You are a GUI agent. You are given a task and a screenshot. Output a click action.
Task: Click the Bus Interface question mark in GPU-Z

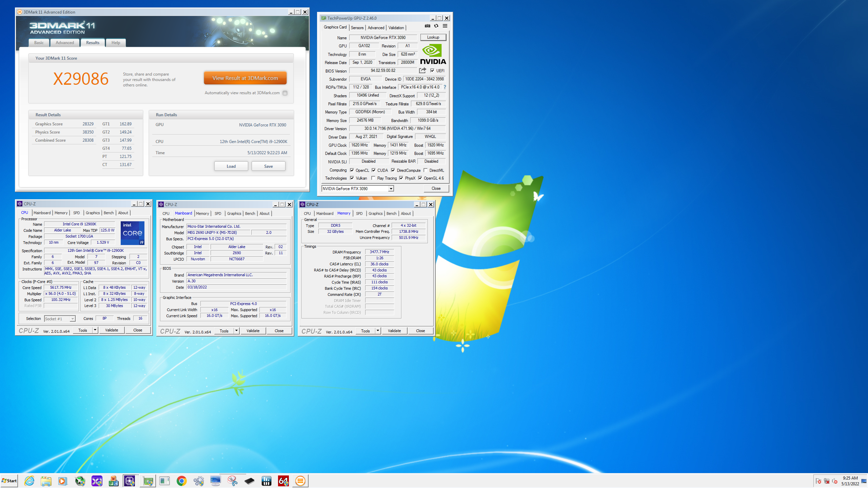tap(445, 87)
